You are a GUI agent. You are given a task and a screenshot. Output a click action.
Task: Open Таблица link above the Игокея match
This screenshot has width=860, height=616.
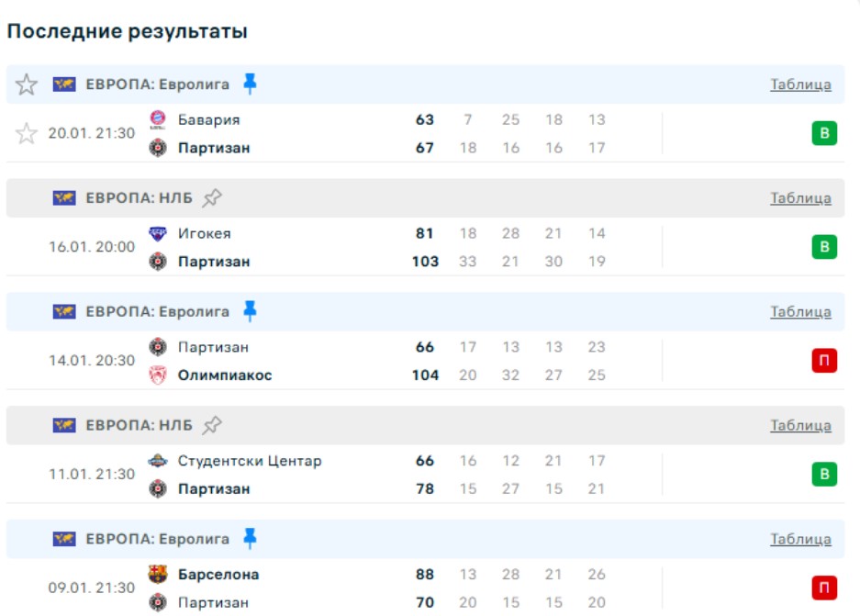click(x=800, y=198)
